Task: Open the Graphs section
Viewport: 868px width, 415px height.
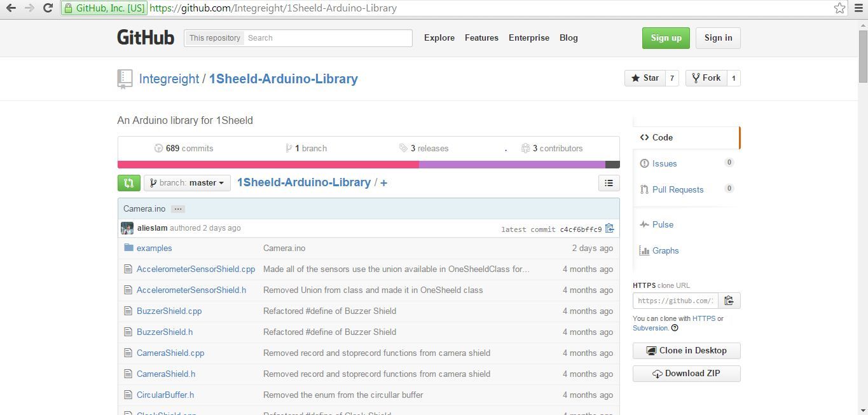Action: tap(665, 250)
